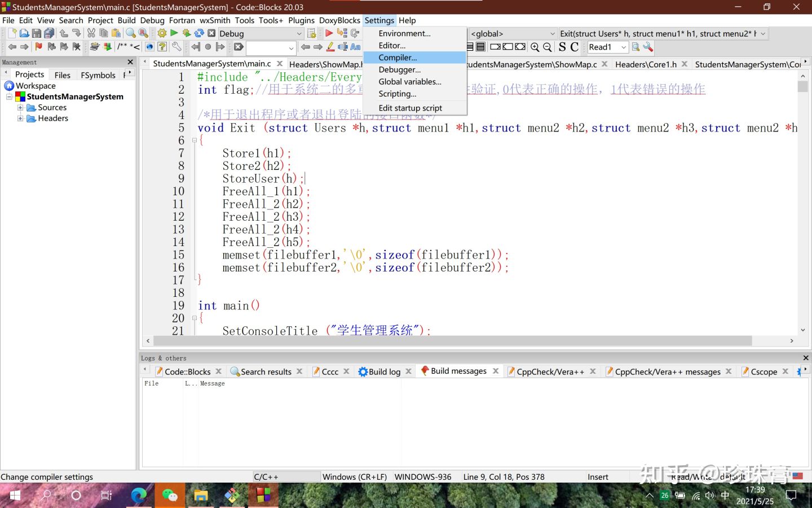This screenshot has height=508, width=812.
Task: Expand the Headers folder in tree
Action: (x=20, y=118)
